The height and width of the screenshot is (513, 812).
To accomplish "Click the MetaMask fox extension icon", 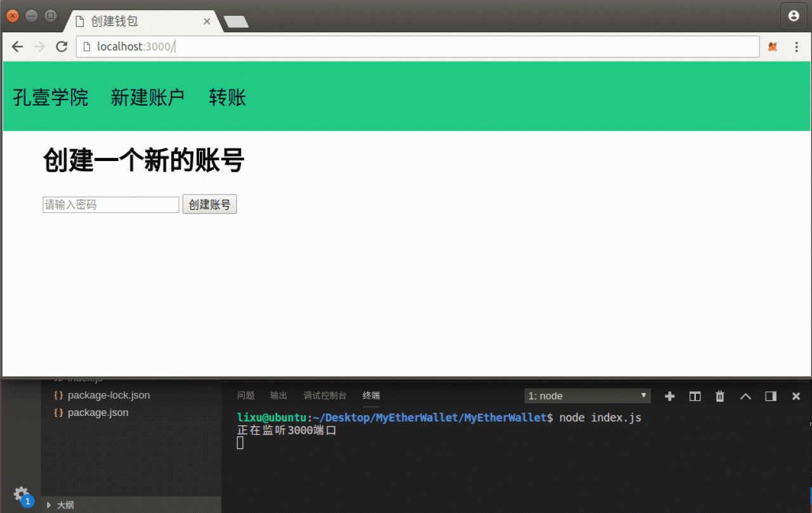I will (772, 47).
